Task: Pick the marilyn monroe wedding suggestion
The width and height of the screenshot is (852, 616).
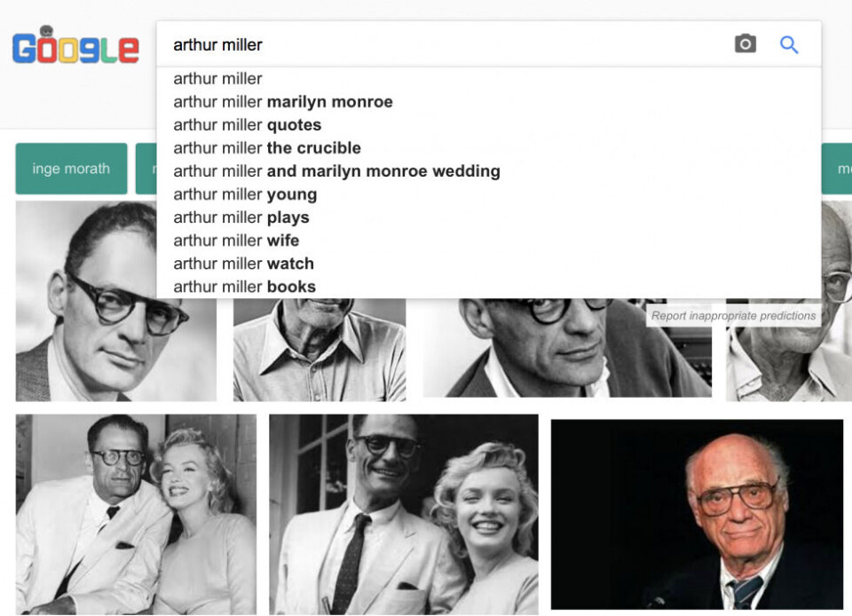Action: [489, 171]
